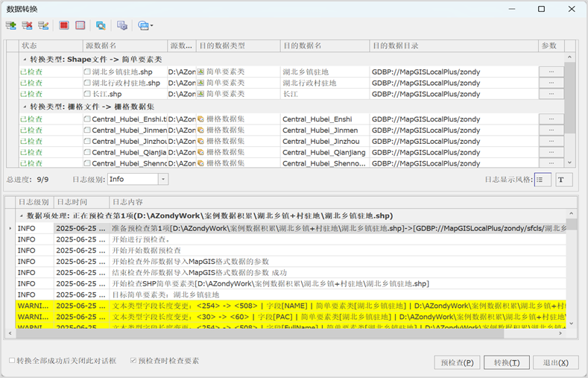Click raster dataset type icon in Central_Hubei_Qianjiang row
This screenshot has width=588, height=378.
coord(200,152)
